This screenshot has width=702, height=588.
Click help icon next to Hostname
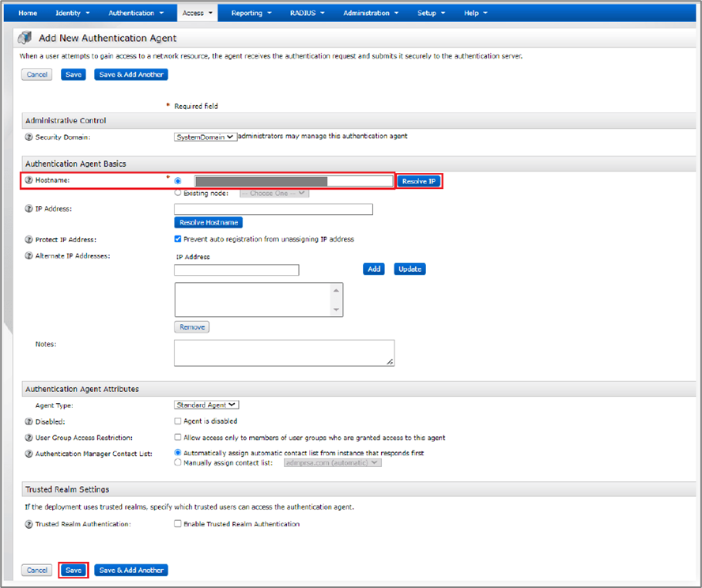(29, 181)
